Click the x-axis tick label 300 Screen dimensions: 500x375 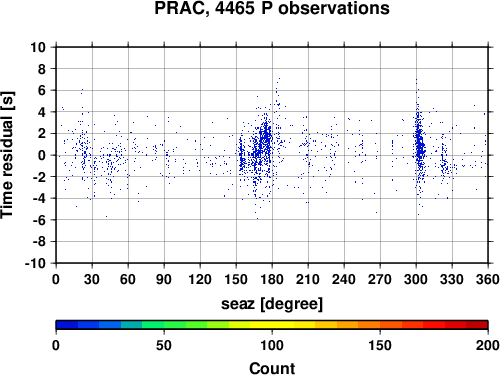[416, 279]
